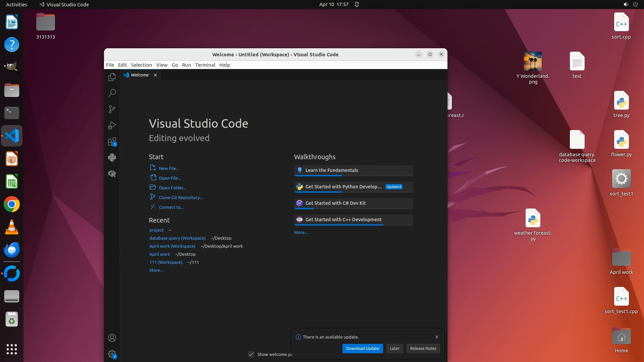644x362 pixels.
Task: Open Source Control view icon
Action: click(x=112, y=109)
